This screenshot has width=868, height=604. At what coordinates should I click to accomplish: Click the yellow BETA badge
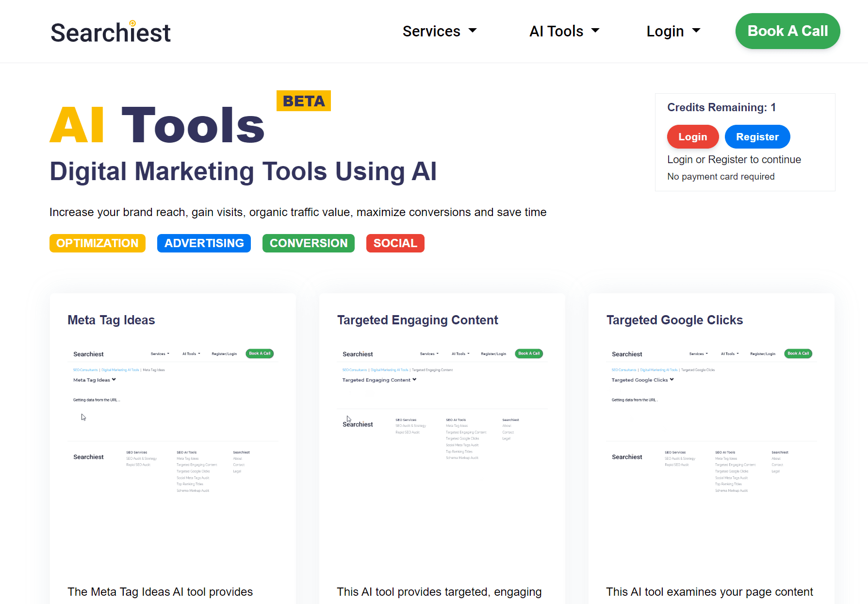pyautogui.click(x=303, y=101)
